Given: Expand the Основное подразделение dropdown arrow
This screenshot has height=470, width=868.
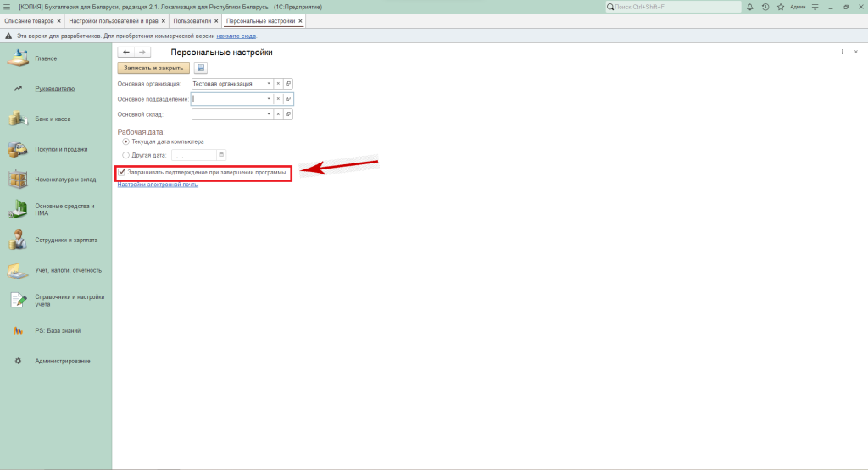Looking at the screenshot, I should 268,99.
